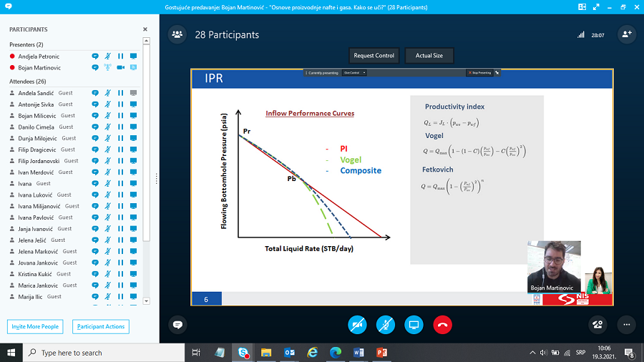Open the call controls phone icon

(597, 324)
